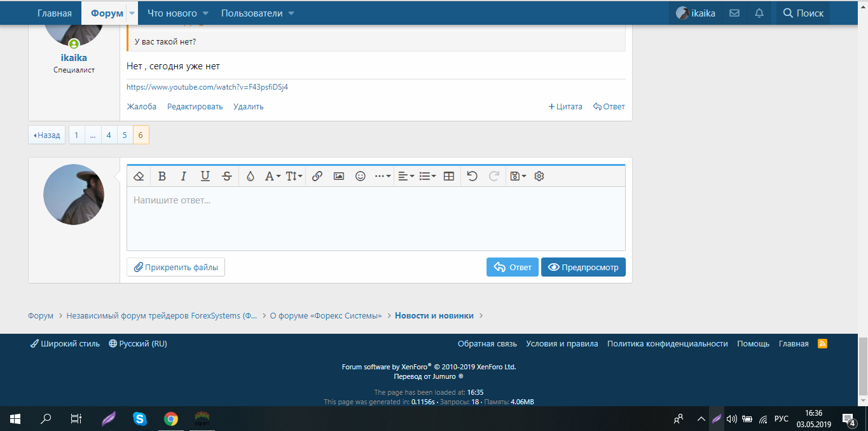Open the text alignment dropdown
Viewport: 868px width, 431px height.
click(406, 176)
